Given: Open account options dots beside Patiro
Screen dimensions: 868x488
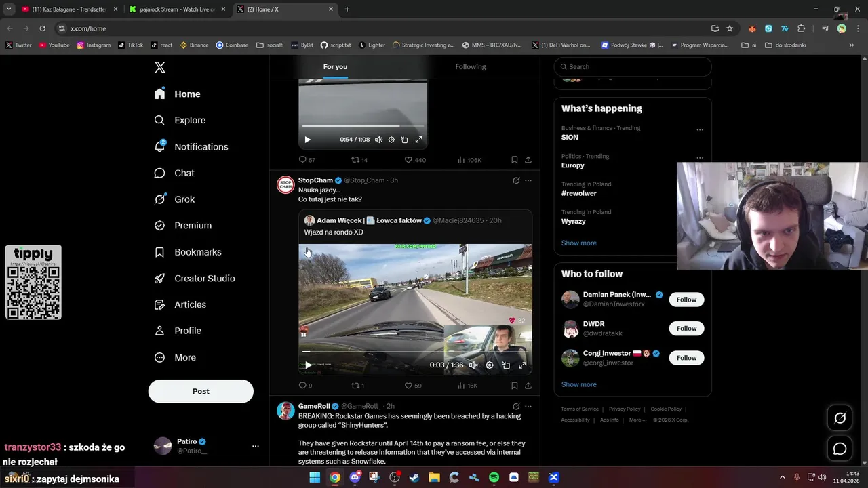Looking at the screenshot, I should 256,446.
